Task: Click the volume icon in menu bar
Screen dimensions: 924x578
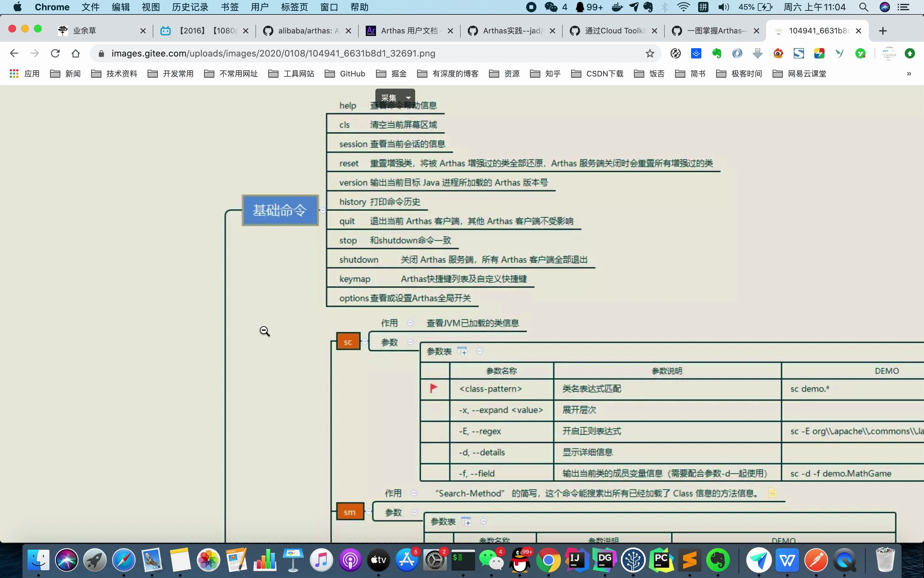Action: [723, 7]
